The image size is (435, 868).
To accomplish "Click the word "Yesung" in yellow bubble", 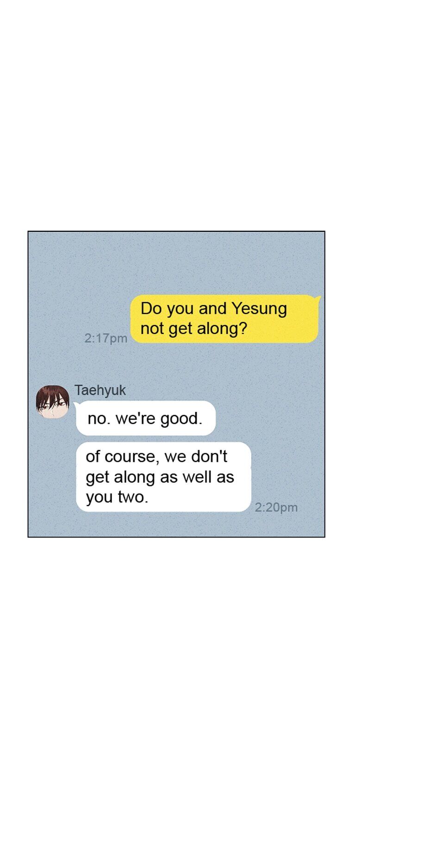I will [259, 309].
